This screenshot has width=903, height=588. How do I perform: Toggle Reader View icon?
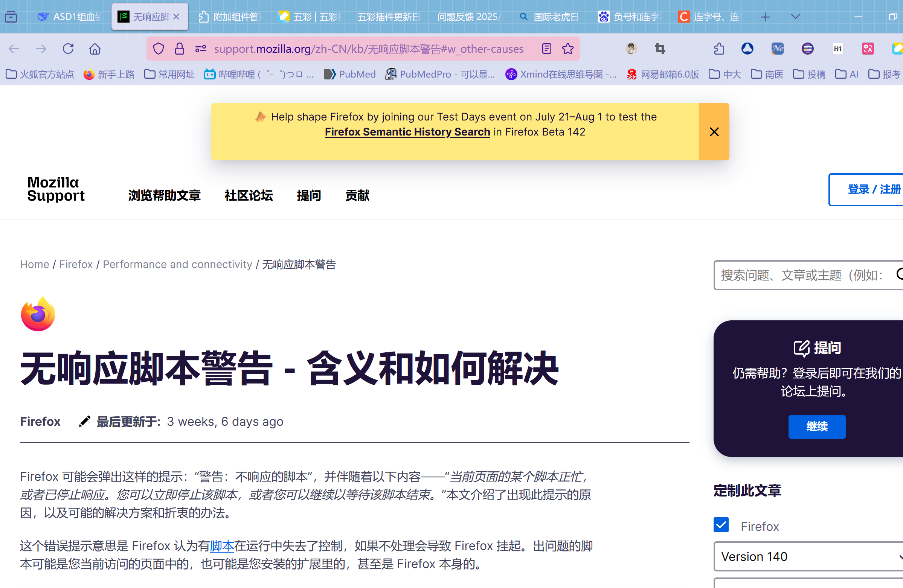(546, 49)
